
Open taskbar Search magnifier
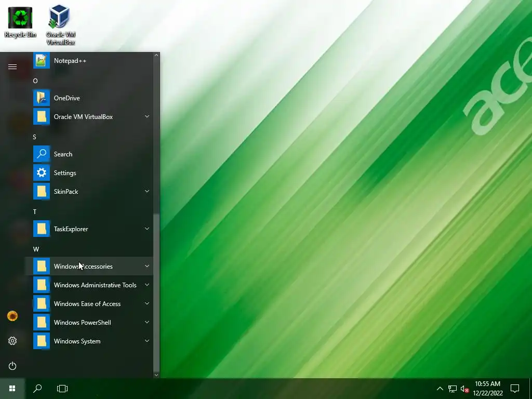(37, 389)
